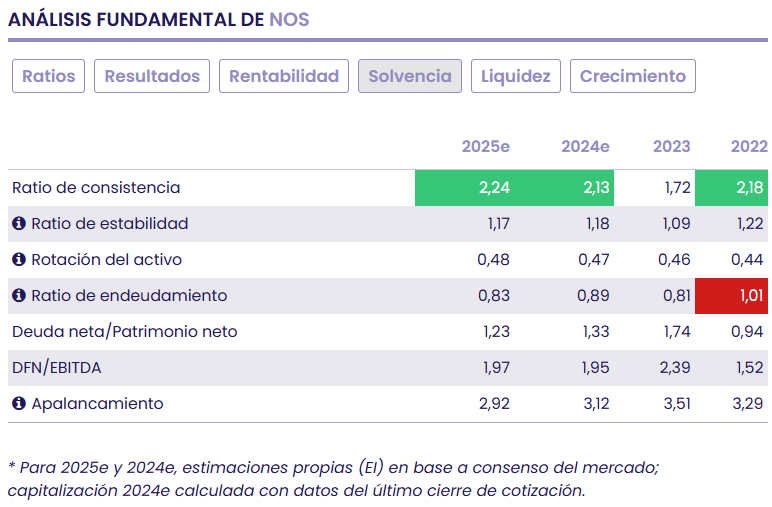Click the DFN/EBITDA row label
Image resolution: width=772 pixels, height=507 pixels.
click(57, 368)
